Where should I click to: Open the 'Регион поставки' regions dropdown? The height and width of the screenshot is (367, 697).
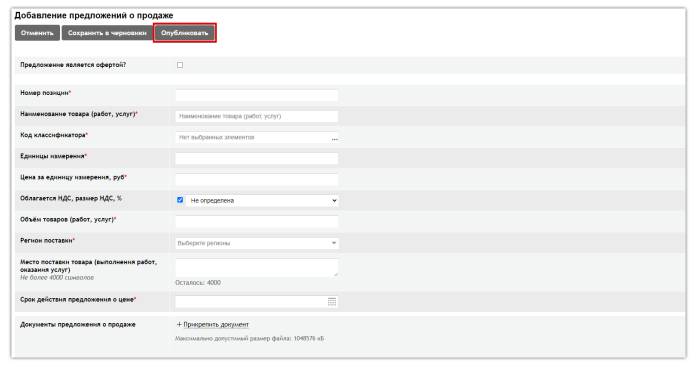(257, 243)
